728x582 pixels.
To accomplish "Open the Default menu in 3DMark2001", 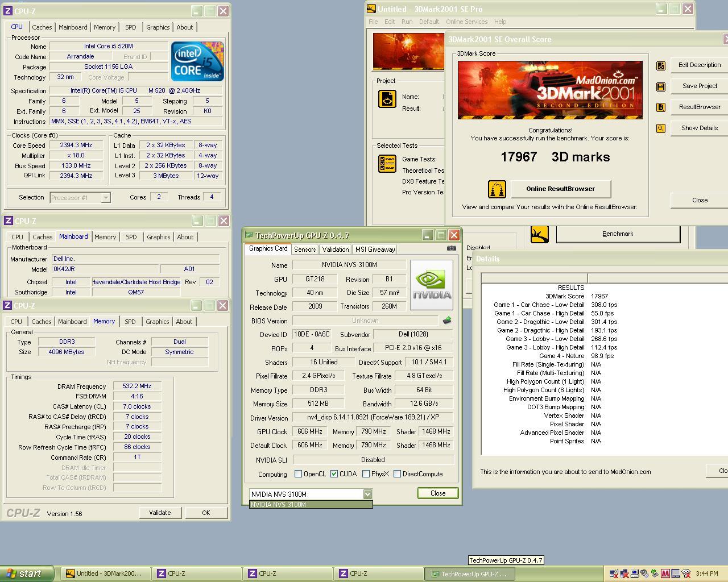I will (429, 22).
